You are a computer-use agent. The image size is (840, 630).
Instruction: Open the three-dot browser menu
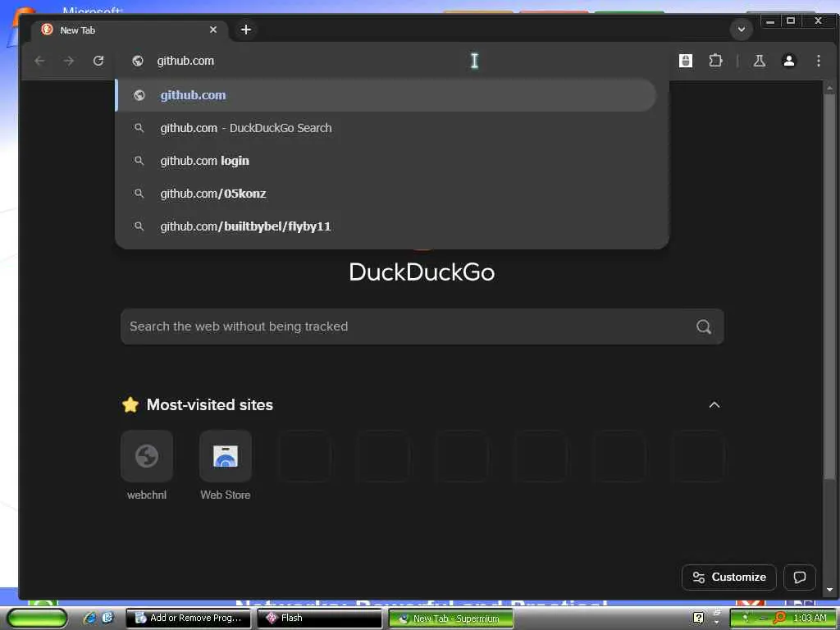click(818, 61)
